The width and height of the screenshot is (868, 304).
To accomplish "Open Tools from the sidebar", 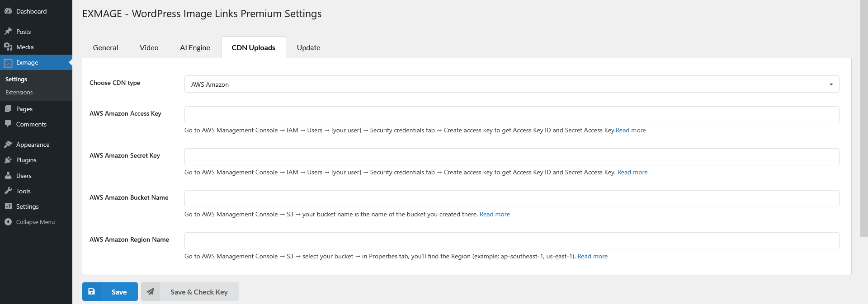I will pyautogui.click(x=36, y=191).
